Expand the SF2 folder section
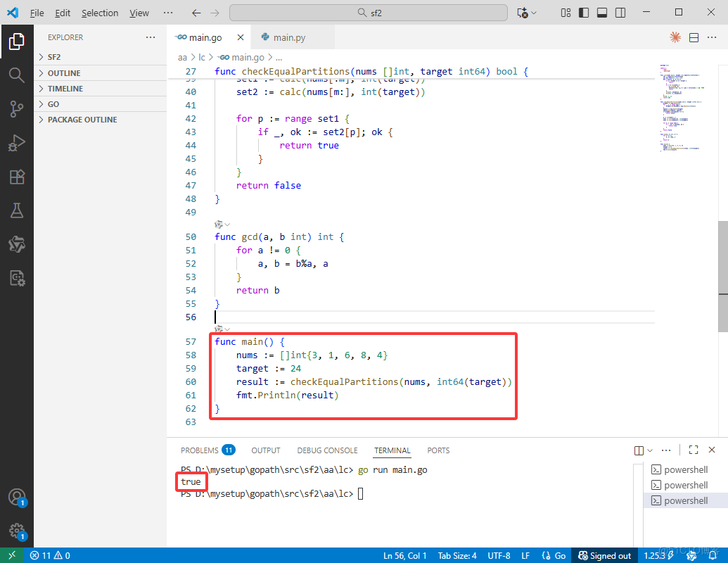The height and width of the screenshot is (563, 728). tap(101, 57)
